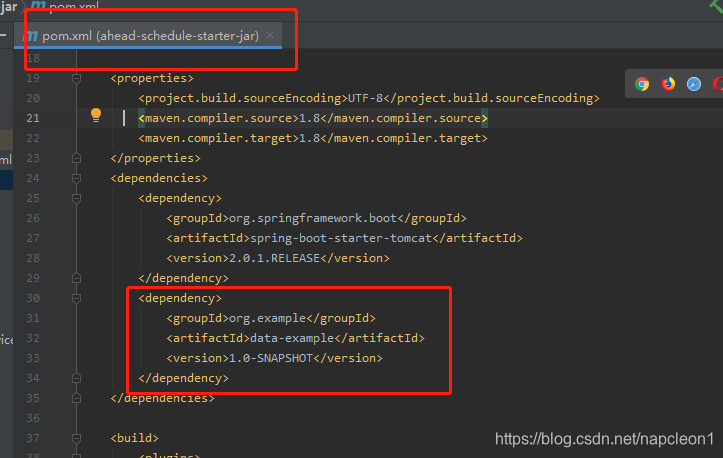The image size is (723, 458).
Task: Click version 1.0-SNAPSHOT text
Action: coord(274,358)
